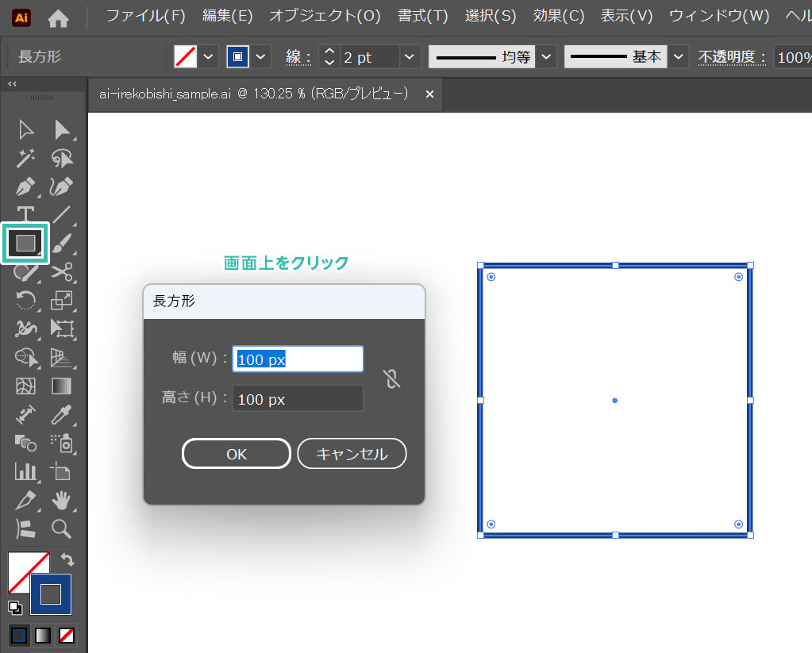The height and width of the screenshot is (653, 812).
Task: Open the brush definition dropdown
Action: 678,57
